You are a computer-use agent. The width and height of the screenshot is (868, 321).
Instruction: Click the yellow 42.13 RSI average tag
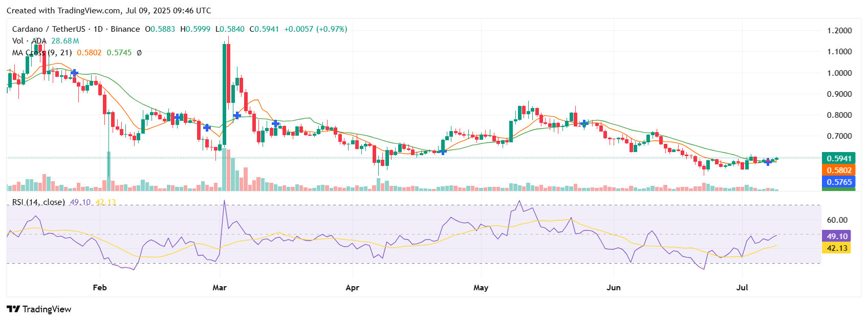(x=837, y=248)
